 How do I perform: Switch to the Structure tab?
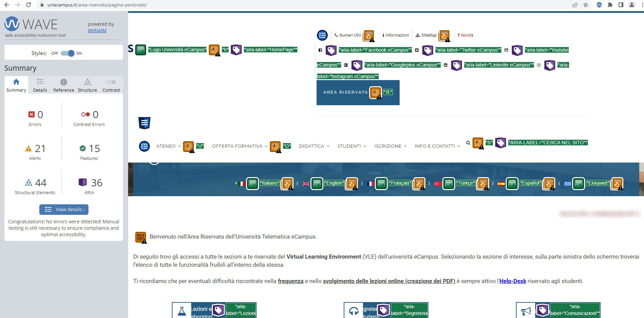pyautogui.click(x=87, y=86)
